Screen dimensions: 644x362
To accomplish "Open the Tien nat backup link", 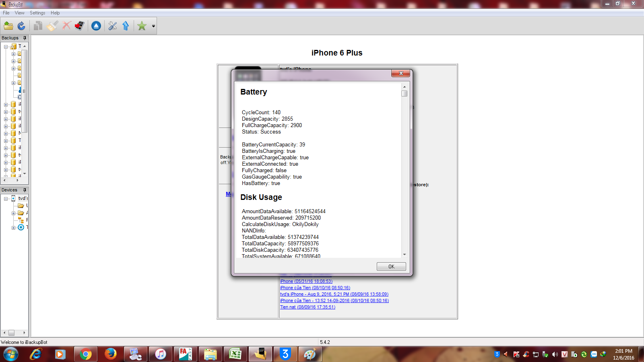I will point(308,307).
